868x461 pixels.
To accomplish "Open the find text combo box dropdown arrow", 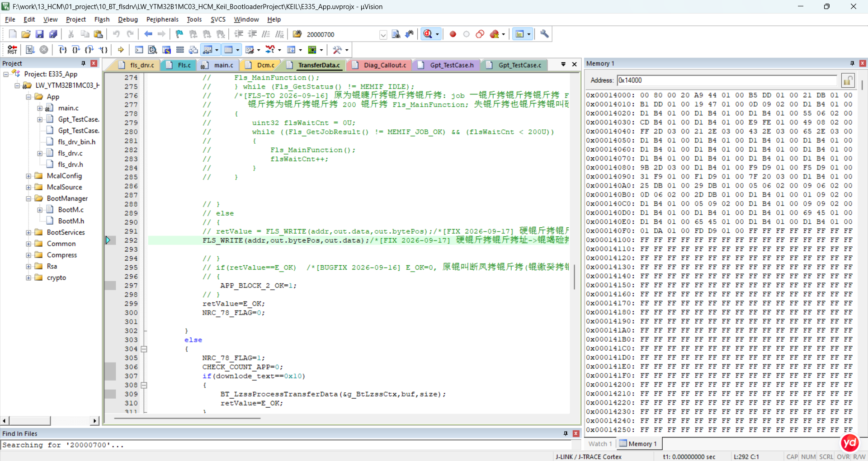I will tap(383, 34).
